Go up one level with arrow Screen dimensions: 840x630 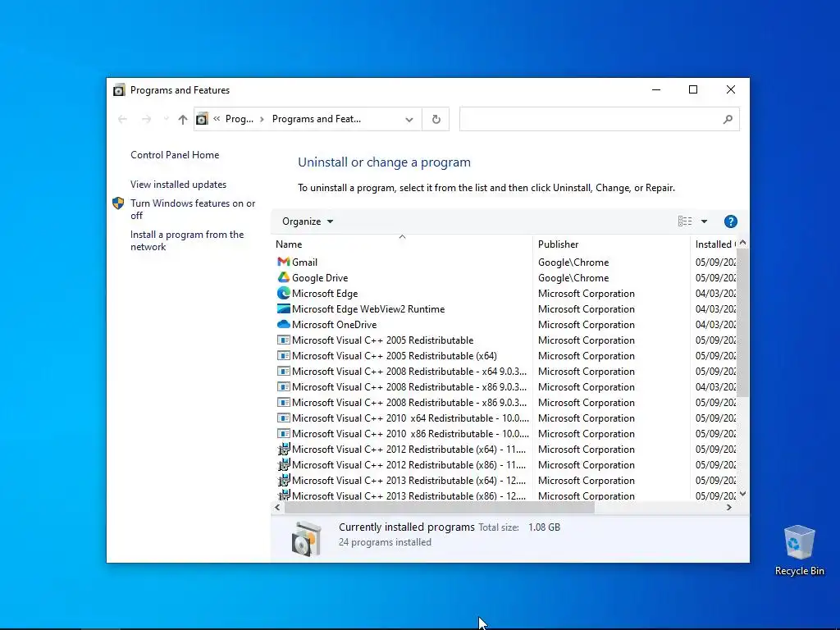pos(183,119)
